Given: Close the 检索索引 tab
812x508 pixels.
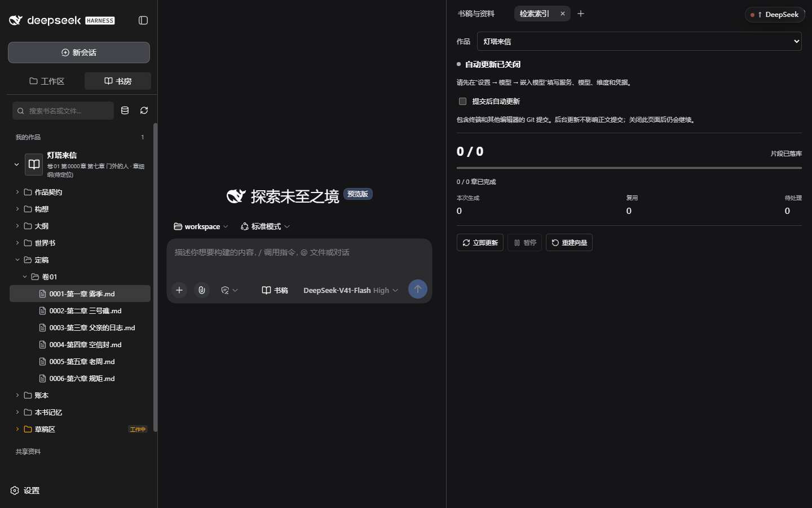Looking at the screenshot, I should click(x=563, y=14).
